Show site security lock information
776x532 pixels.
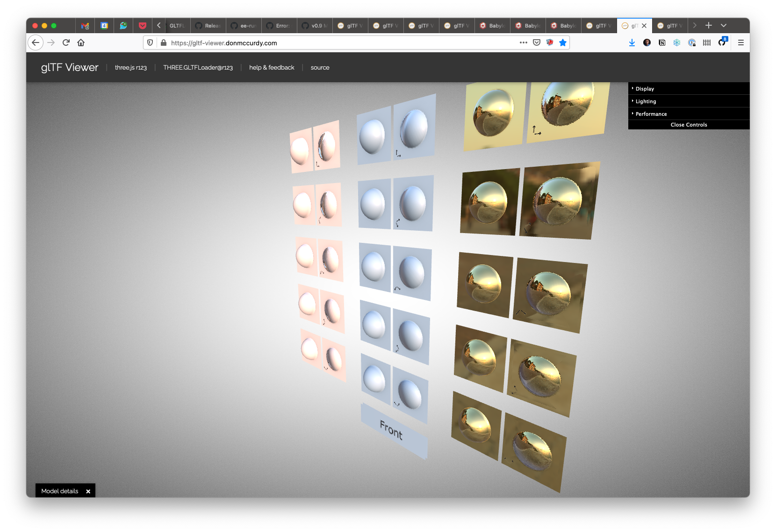(x=164, y=43)
